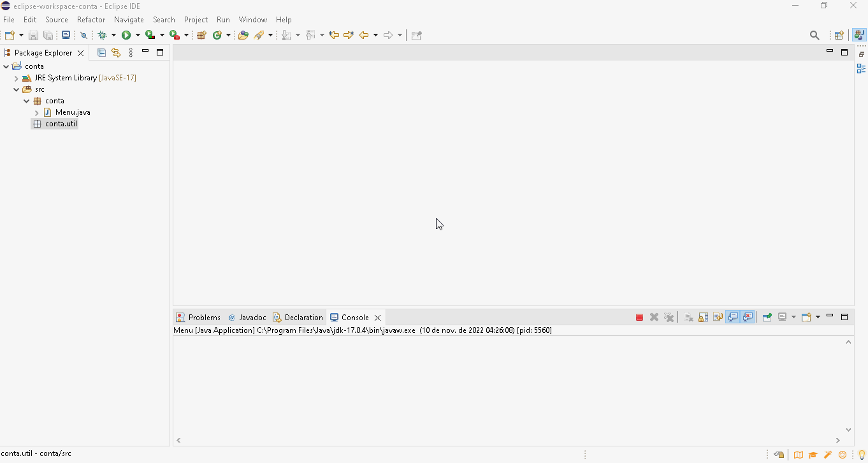Go Forward with the gray right arrow
This screenshot has height=463, width=868.
388,35
